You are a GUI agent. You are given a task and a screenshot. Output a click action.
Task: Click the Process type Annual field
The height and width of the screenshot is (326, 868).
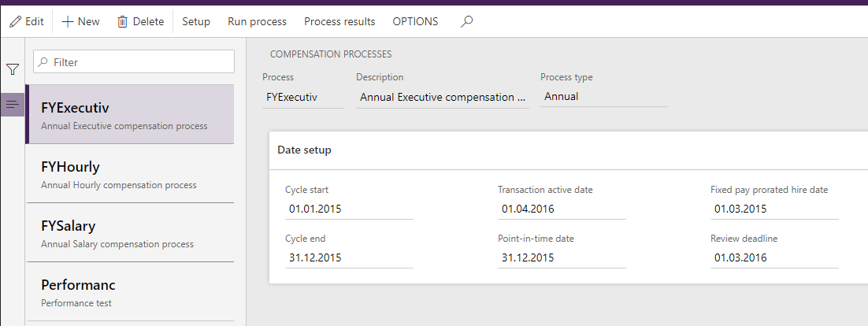coord(603,97)
